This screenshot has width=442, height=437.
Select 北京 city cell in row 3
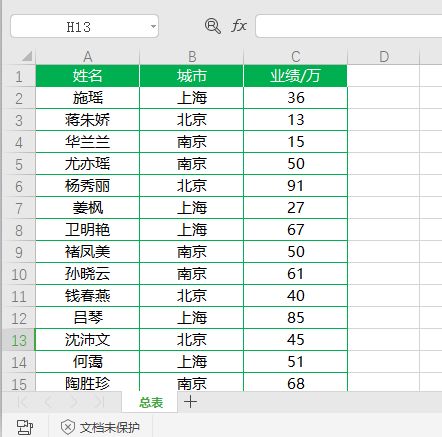(192, 120)
